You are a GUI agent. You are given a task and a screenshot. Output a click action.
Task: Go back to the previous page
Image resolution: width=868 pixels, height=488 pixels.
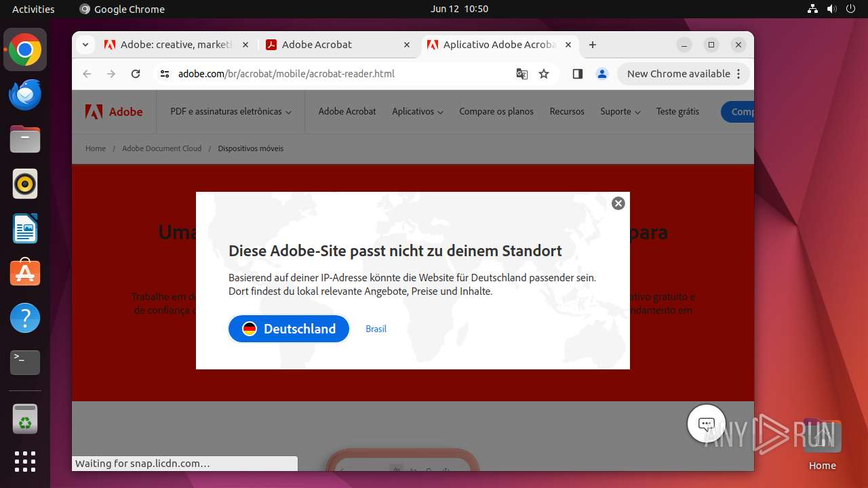(x=87, y=74)
